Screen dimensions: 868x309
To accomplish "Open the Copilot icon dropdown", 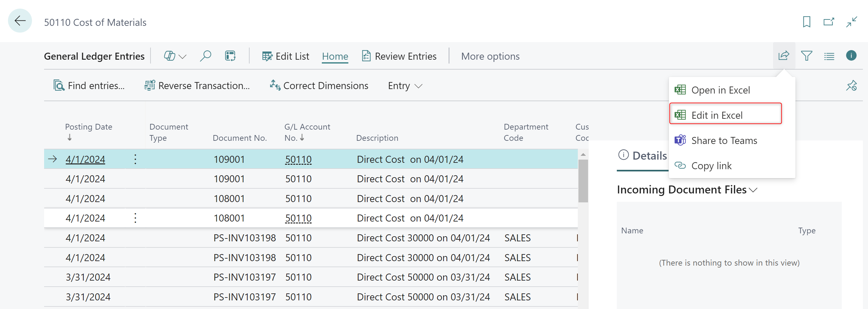I will pos(175,56).
